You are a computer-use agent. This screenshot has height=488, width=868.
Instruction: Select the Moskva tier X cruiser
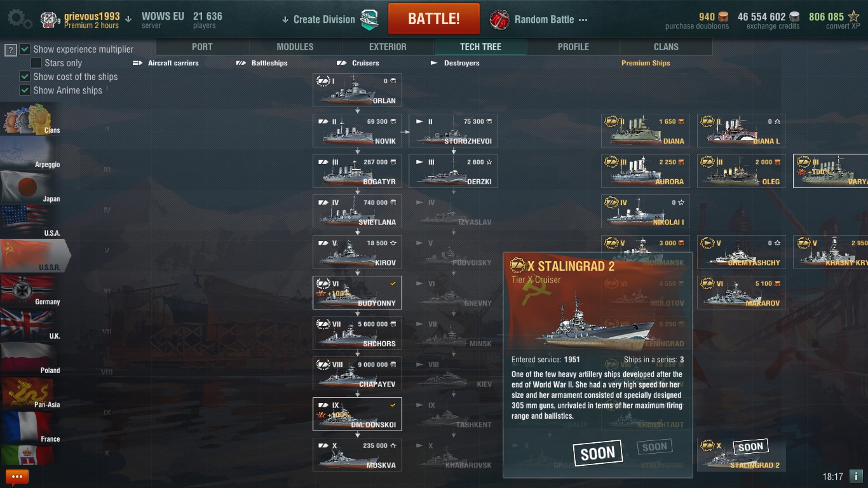(x=357, y=455)
